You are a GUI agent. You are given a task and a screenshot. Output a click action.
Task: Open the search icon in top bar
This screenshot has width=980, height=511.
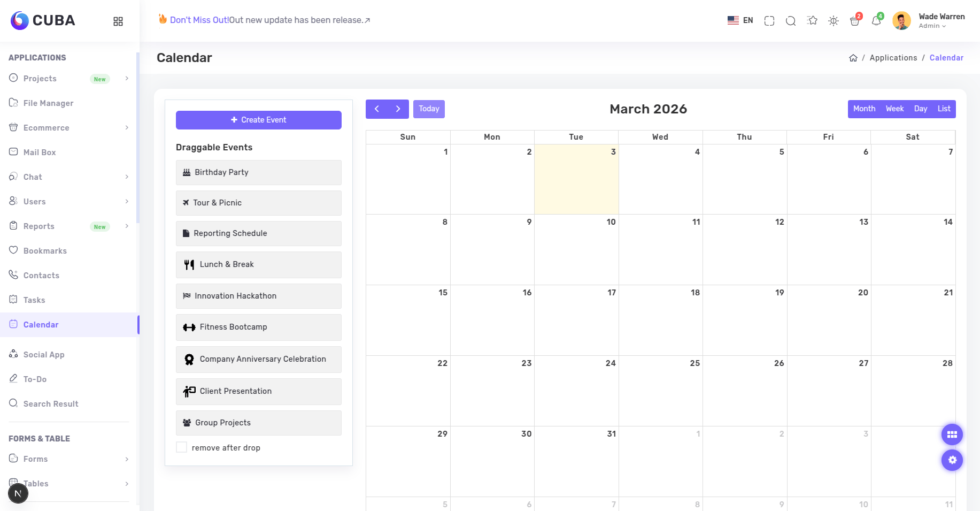pyautogui.click(x=791, y=21)
